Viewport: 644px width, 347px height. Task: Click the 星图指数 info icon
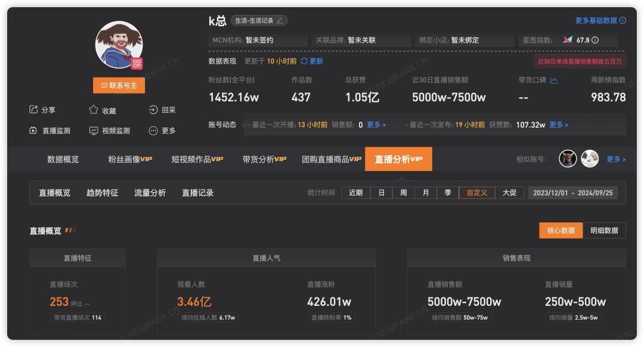pyautogui.click(x=595, y=41)
